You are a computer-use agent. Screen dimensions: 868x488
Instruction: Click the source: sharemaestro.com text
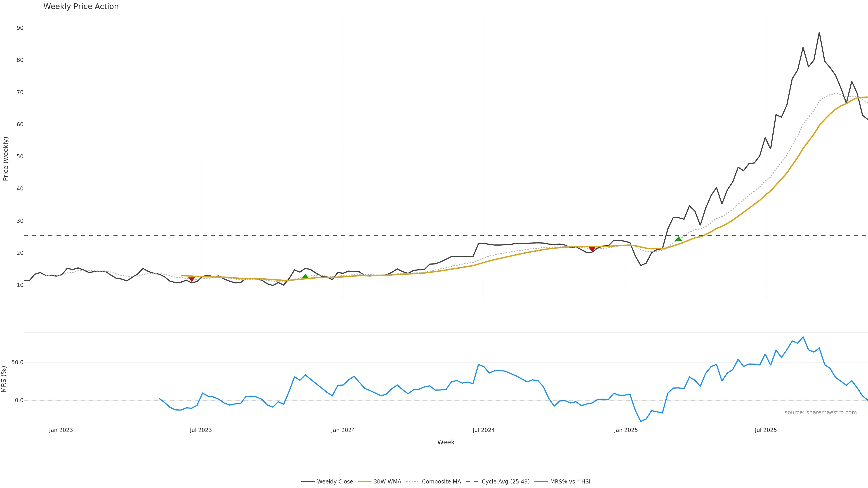tap(821, 413)
